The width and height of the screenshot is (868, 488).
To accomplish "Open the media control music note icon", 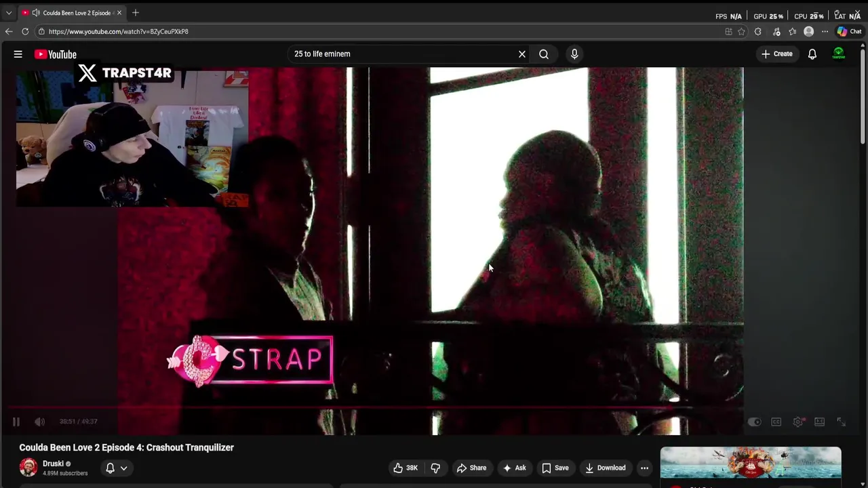I will (x=776, y=31).
